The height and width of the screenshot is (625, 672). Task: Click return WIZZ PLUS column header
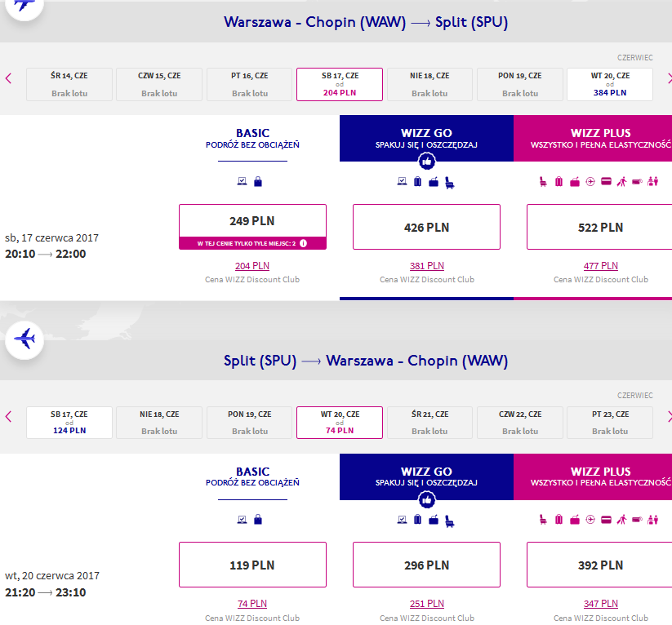[x=593, y=477]
